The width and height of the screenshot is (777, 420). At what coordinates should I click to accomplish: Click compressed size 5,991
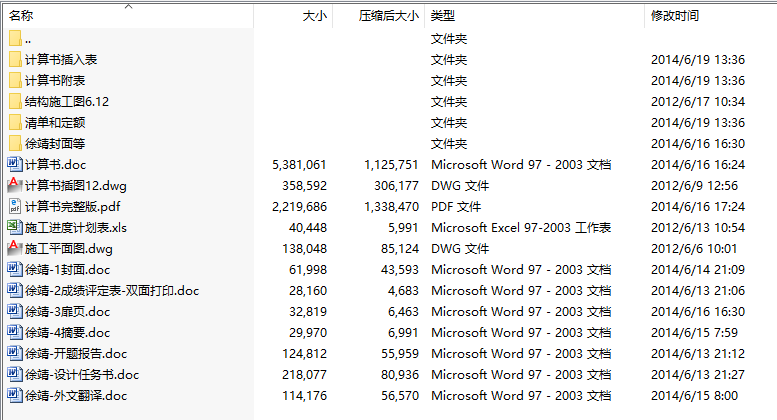pos(403,228)
